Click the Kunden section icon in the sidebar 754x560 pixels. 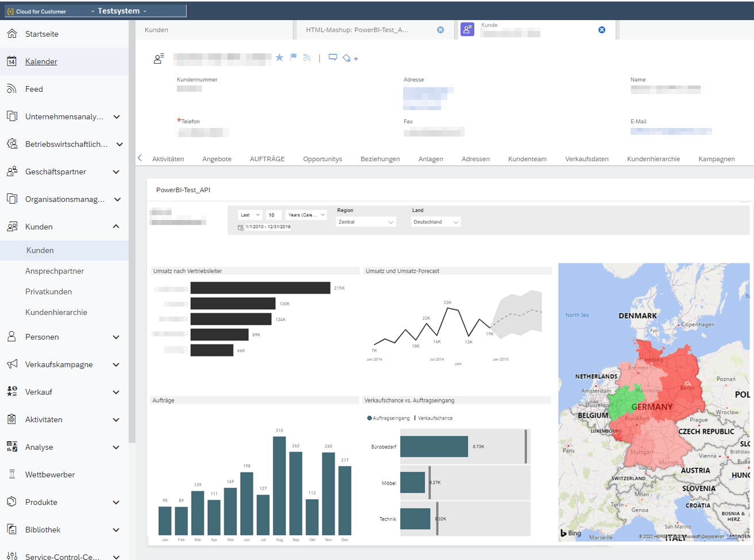point(11,227)
